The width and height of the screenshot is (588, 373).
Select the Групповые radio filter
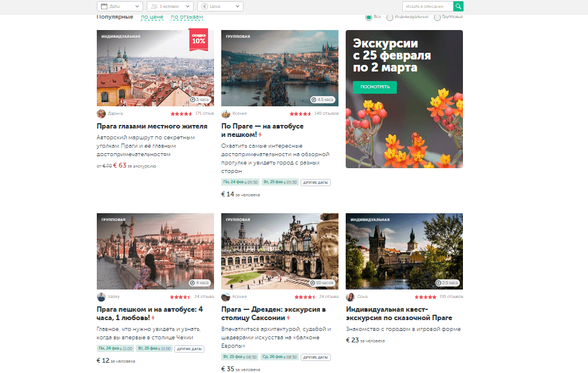(437, 17)
